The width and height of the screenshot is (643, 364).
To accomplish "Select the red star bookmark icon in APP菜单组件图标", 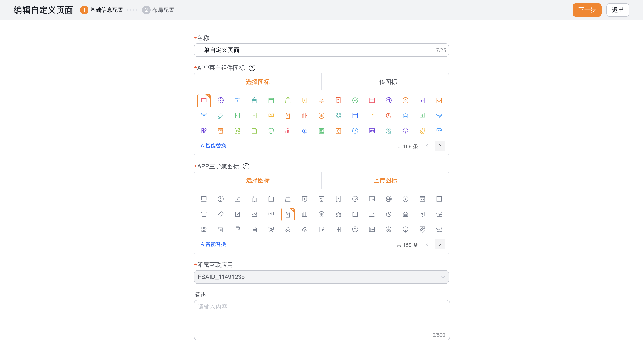I will coord(338,100).
